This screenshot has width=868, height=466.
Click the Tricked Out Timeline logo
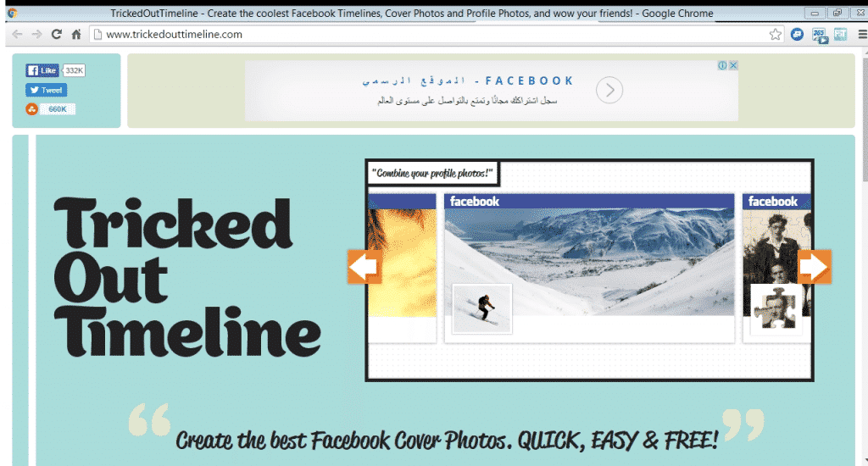pyautogui.click(x=186, y=277)
